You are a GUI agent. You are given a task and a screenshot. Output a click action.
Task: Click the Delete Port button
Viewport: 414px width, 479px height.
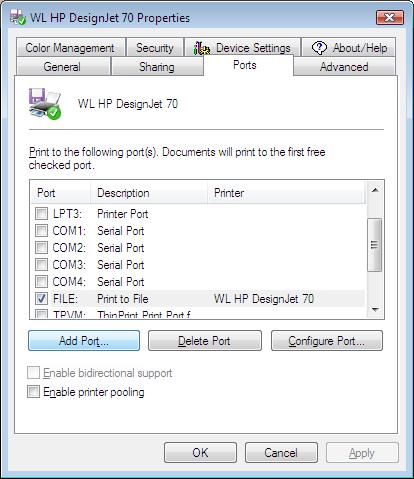[x=205, y=341]
